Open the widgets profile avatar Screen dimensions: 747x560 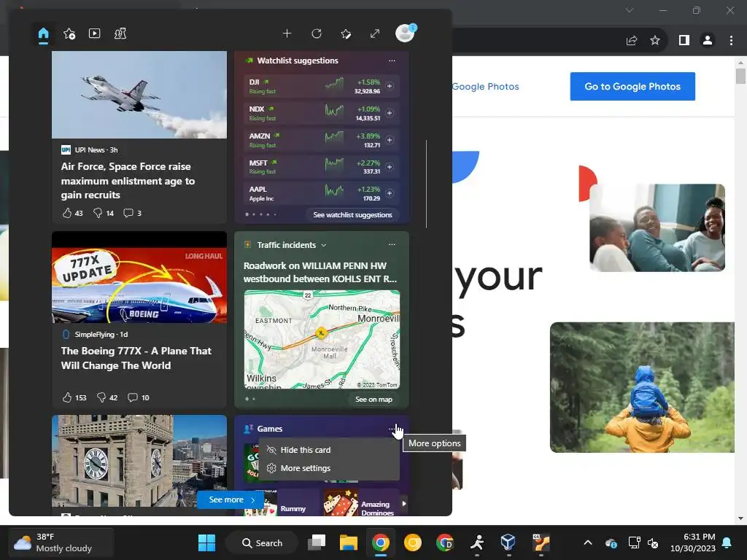coord(405,34)
